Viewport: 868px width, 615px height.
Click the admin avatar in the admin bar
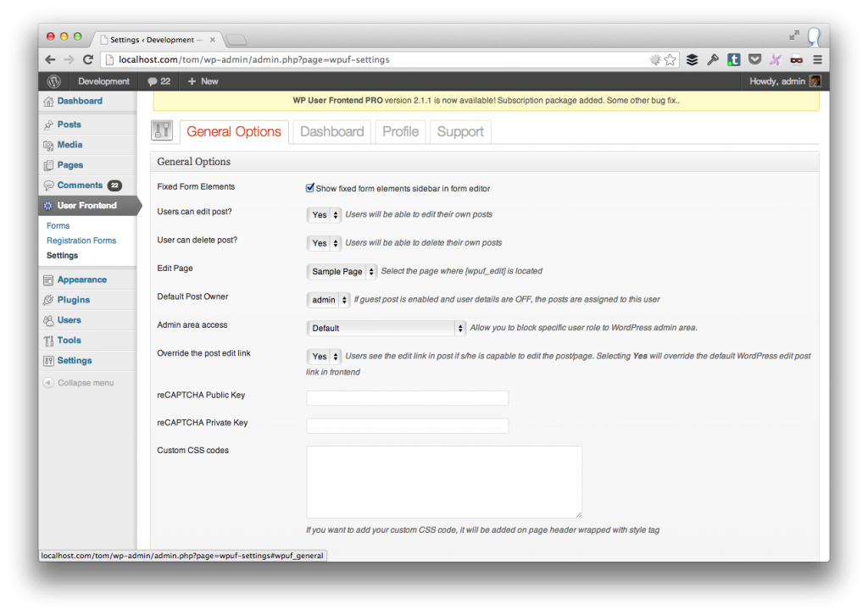click(x=815, y=81)
